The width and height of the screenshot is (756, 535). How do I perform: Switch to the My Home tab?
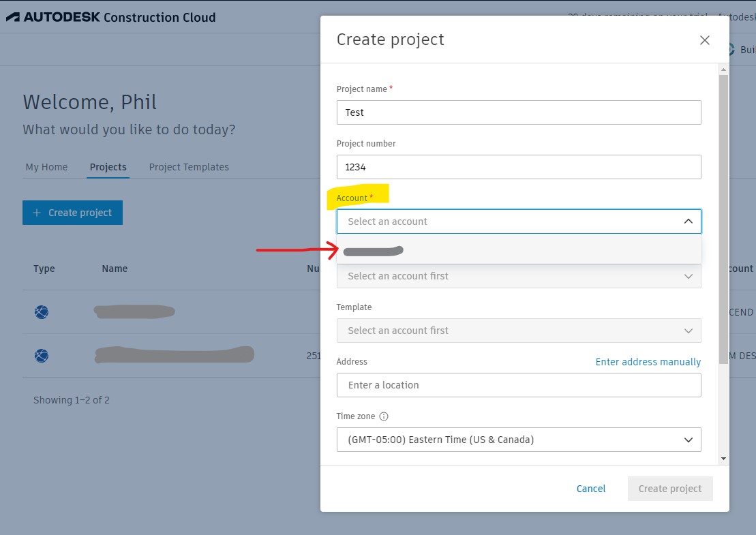point(46,166)
